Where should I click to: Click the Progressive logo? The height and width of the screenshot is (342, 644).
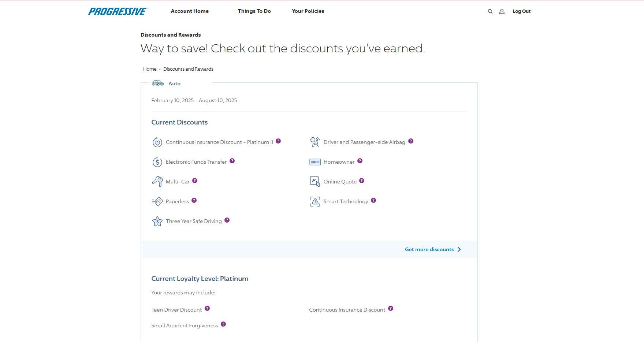pyautogui.click(x=118, y=11)
